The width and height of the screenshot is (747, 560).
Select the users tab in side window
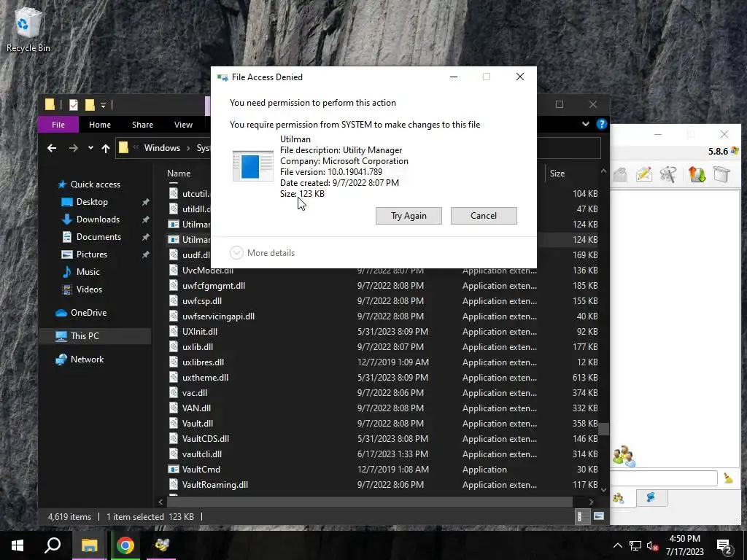[620, 498]
